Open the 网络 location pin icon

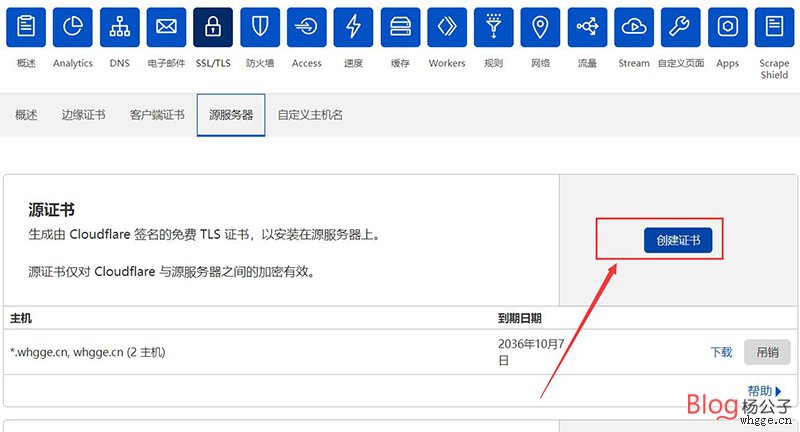(x=540, y=27)
